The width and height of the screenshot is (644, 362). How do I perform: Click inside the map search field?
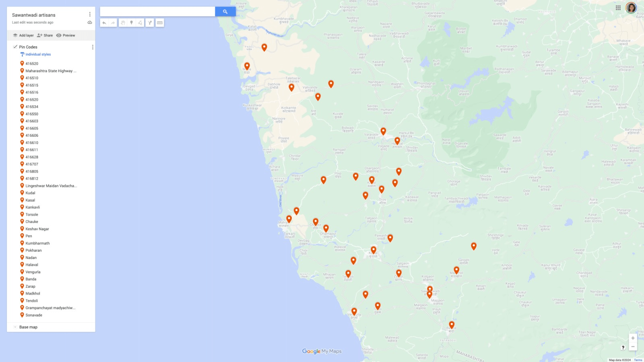click(157, 12)
